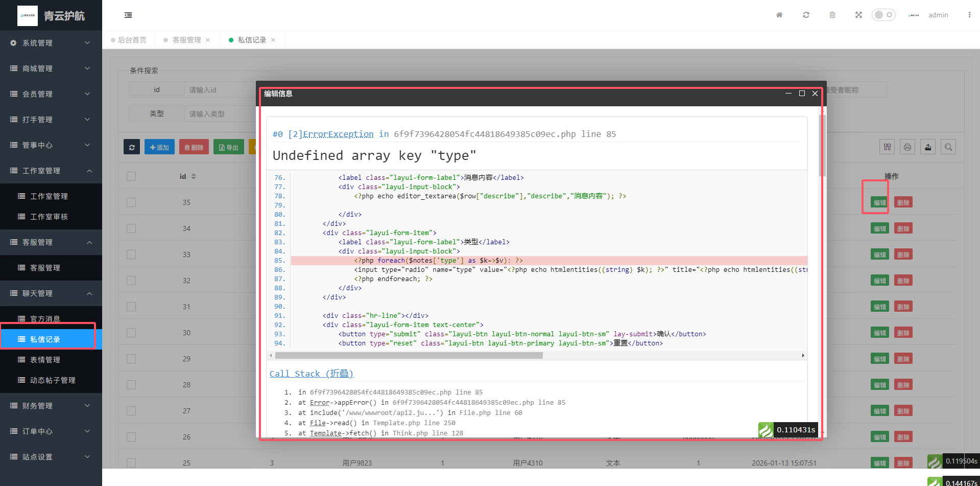Open the magnifier search icon above table

(948, 147)
